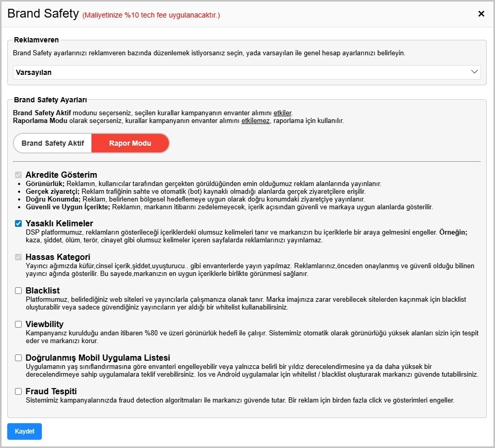Click the Fraud Tespiti heading text
This screenshot has height=448, width=495.
(51, 392)
